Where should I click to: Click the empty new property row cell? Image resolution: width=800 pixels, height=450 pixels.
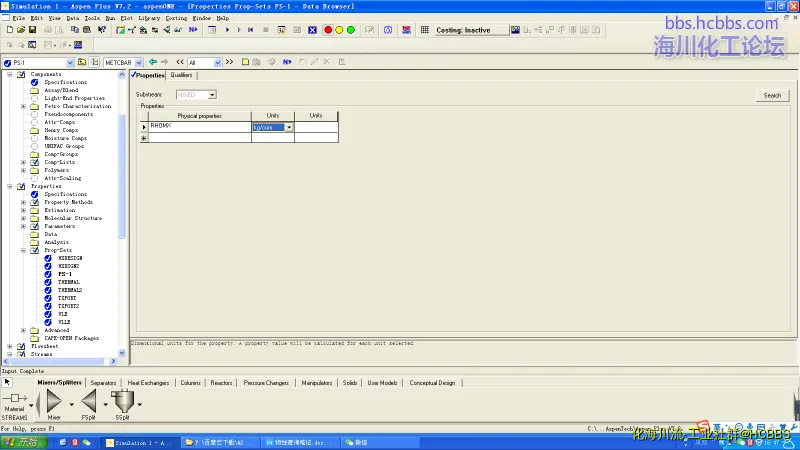[x=199, y=137]
